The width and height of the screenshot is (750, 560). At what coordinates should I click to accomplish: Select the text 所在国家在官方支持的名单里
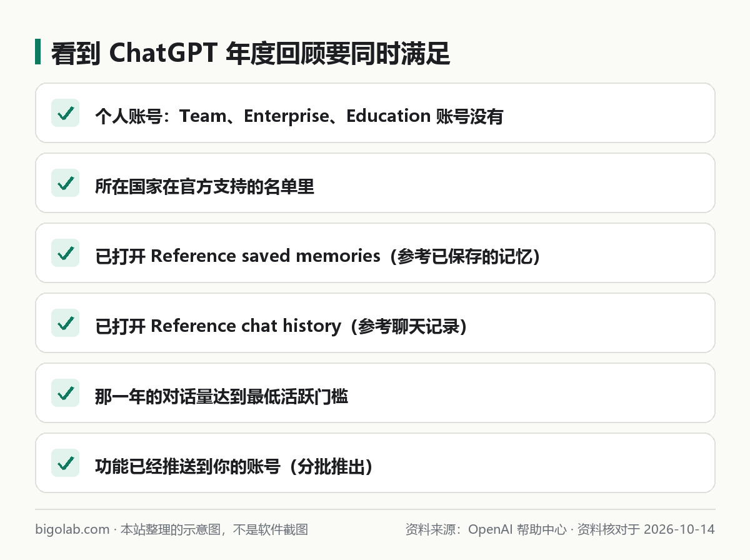click(204, 186)
